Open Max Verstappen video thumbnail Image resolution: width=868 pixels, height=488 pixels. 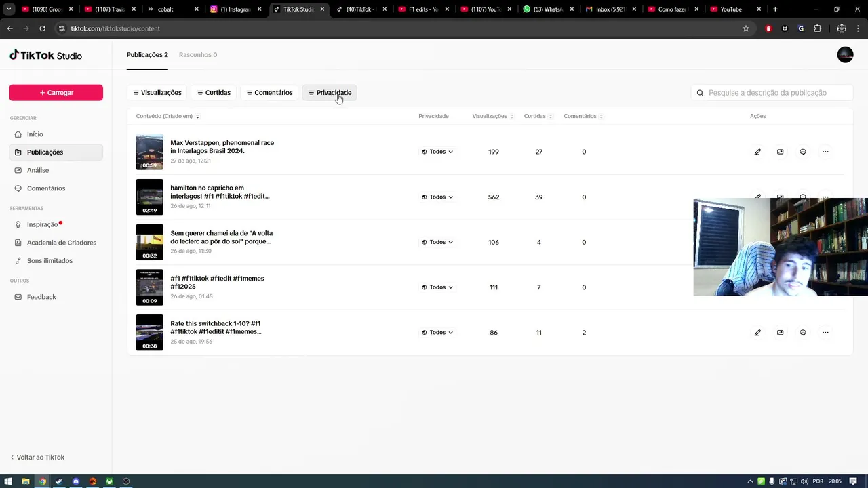click(x=150, y=152)
